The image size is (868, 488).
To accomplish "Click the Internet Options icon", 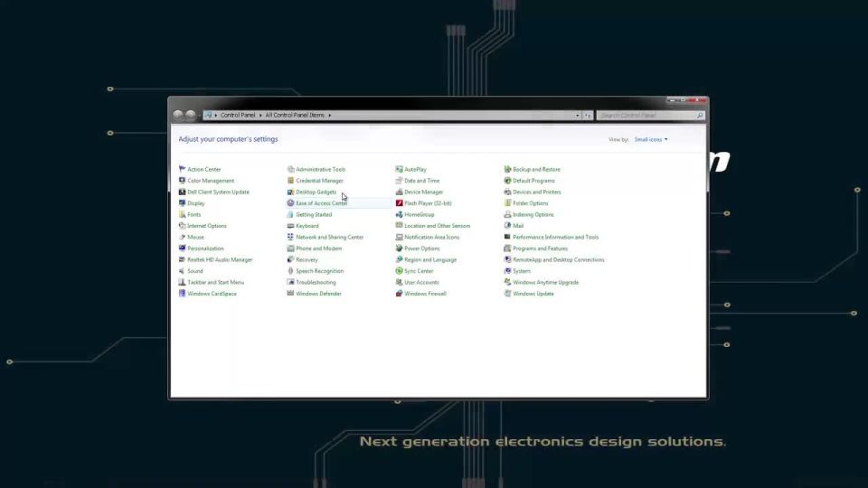I will [x=182, y=226].
